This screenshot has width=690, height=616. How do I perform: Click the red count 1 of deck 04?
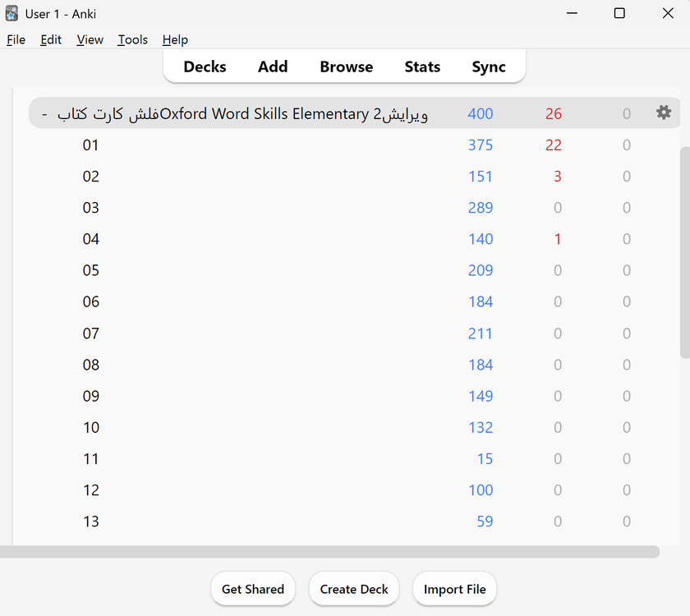[x=558, y=239]
